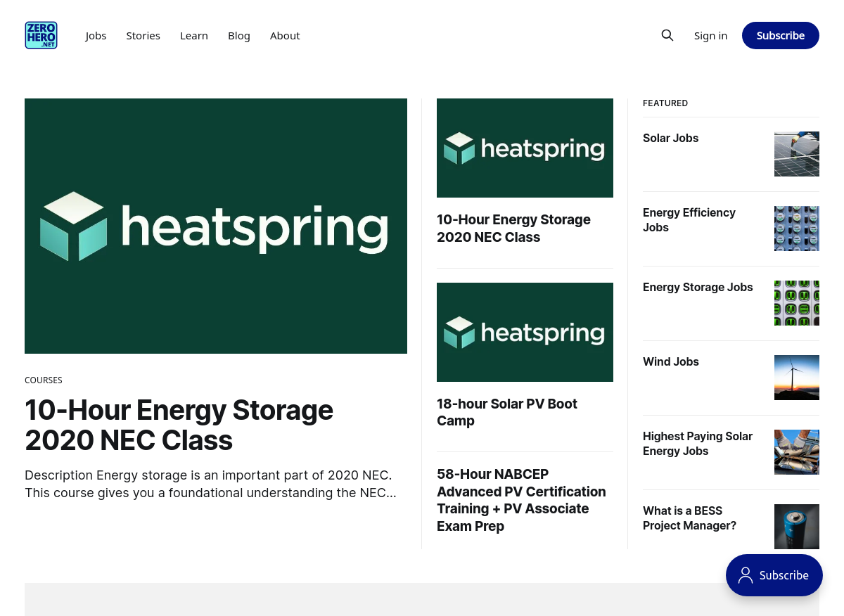844x616 pixels.
Task: Open the Jobs menu item
Action: [x=96, y=35]
